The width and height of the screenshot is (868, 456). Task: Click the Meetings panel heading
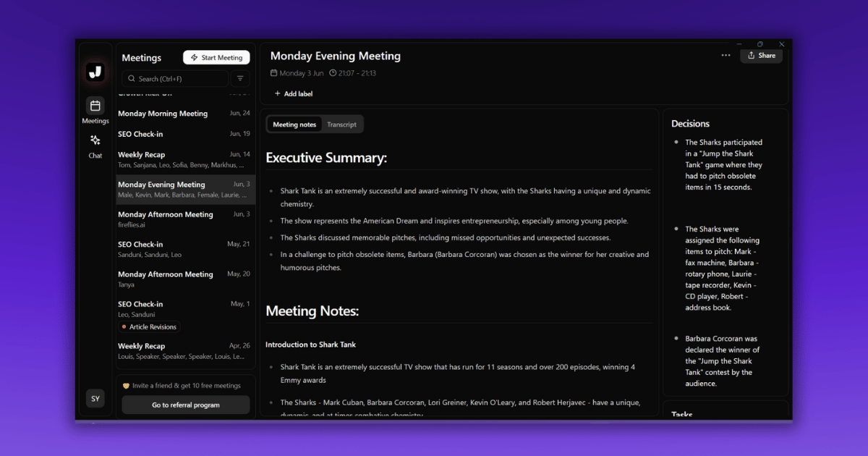pyautogui.click(x=142, y=58)
